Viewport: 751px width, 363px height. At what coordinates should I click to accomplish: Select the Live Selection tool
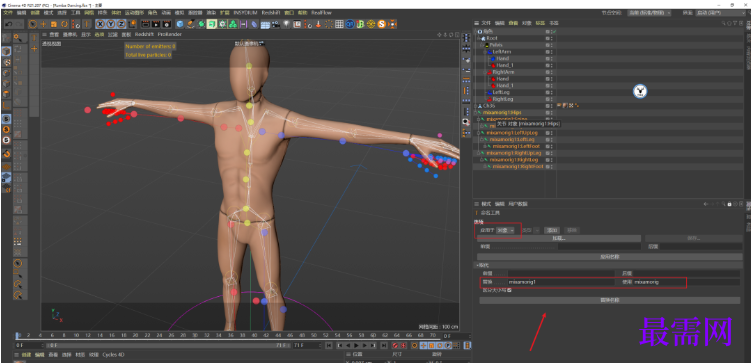point(33,24)
